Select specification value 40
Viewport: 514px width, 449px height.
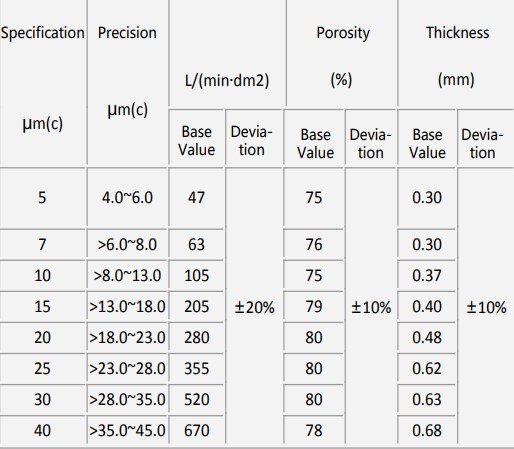(42, 430)
